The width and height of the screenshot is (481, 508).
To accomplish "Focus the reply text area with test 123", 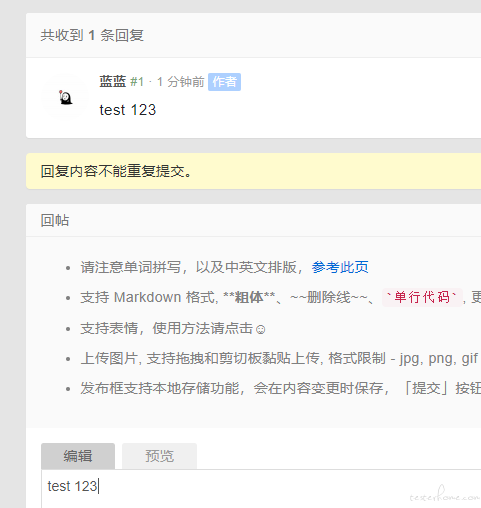I will point(261,489).
